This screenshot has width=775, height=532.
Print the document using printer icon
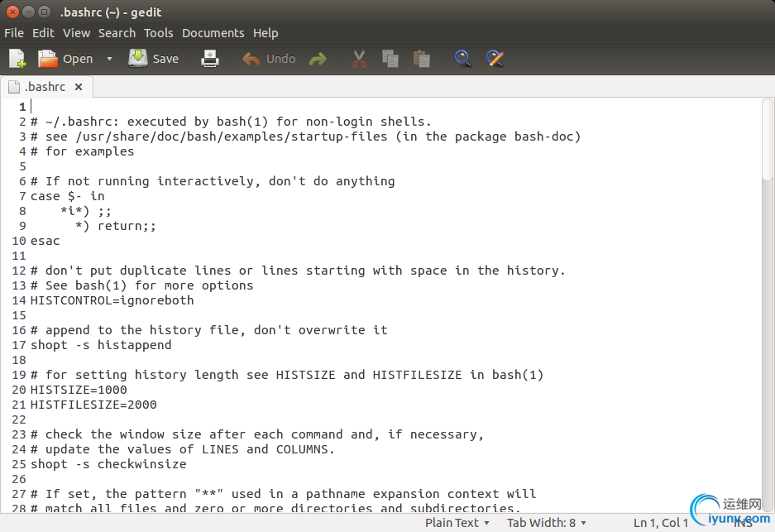coord(210,59)
